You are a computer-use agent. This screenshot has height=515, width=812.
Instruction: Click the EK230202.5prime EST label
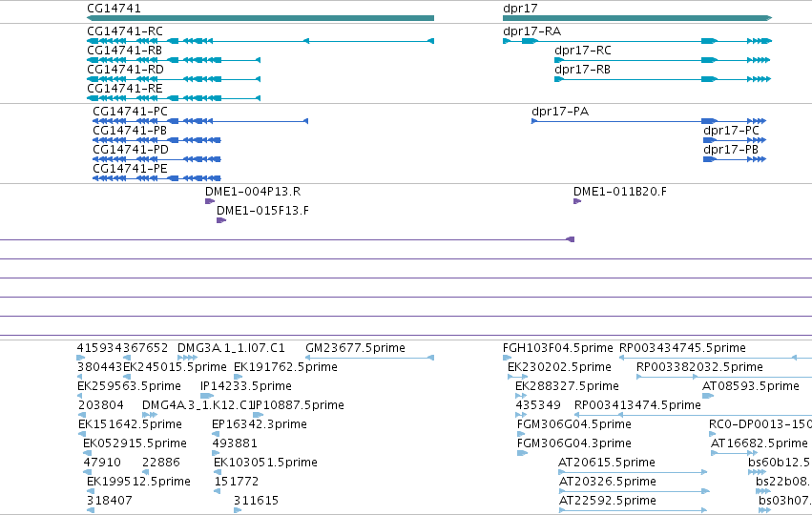click(x=559, y=367)
